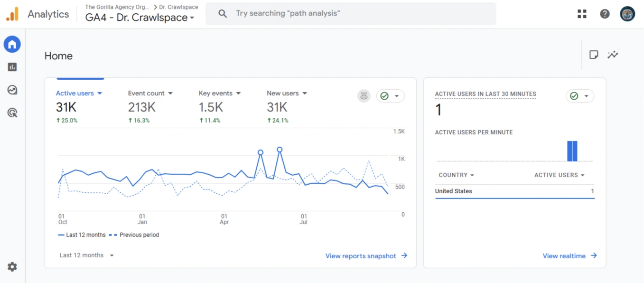Open the Country dimension dropdown
This screenshot has width=644, height=283.
pyautogui.click(x=456, y=175)
